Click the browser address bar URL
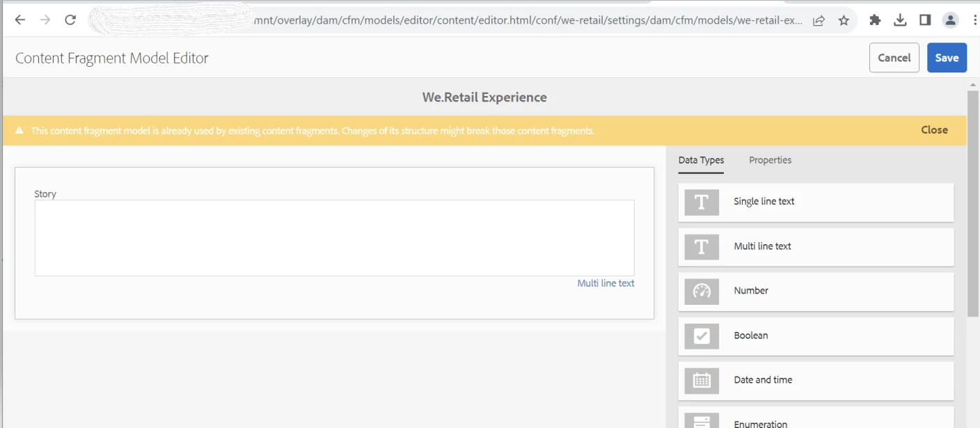The image size is (980, 428). coord(529,20)
